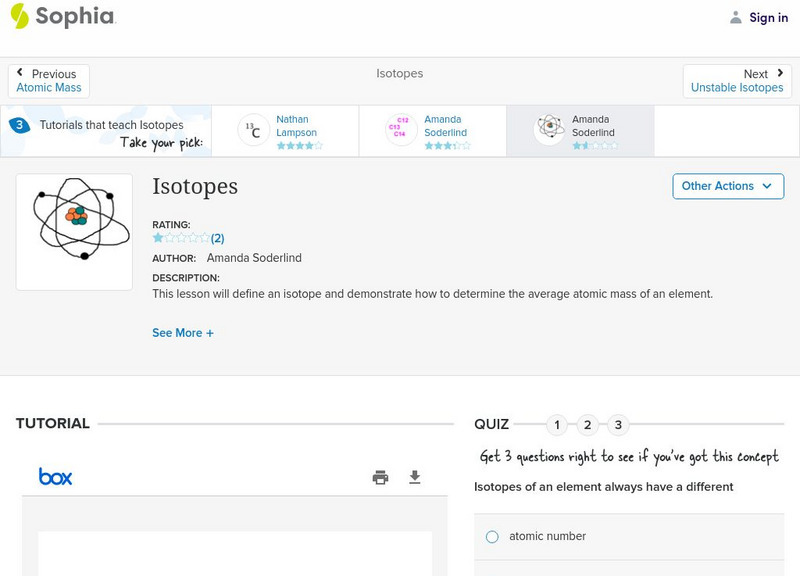Click the Sophia logo icon
Viewport: 800px width, 576px height.
20,16
